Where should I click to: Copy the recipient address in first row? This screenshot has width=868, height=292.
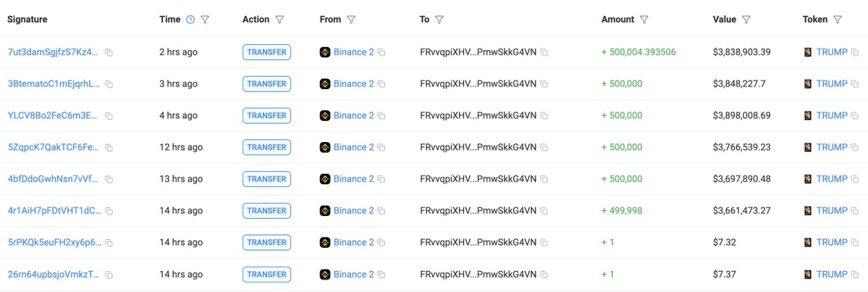pos(544,52)
